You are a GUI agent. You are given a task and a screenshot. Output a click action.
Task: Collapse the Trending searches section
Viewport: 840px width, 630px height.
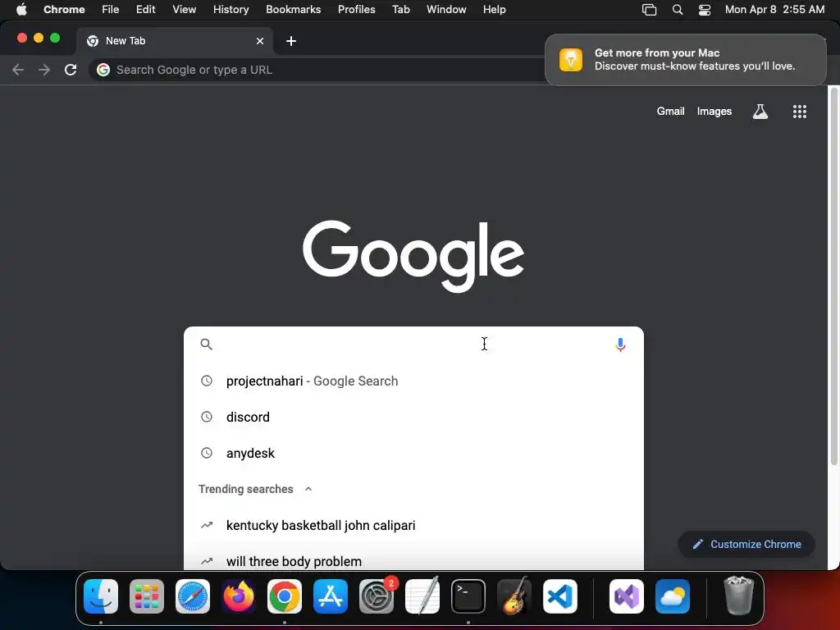[x=308, y=489]
